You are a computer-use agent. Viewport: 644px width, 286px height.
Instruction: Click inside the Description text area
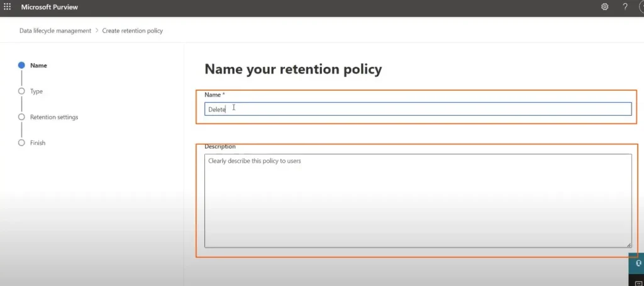418,200
